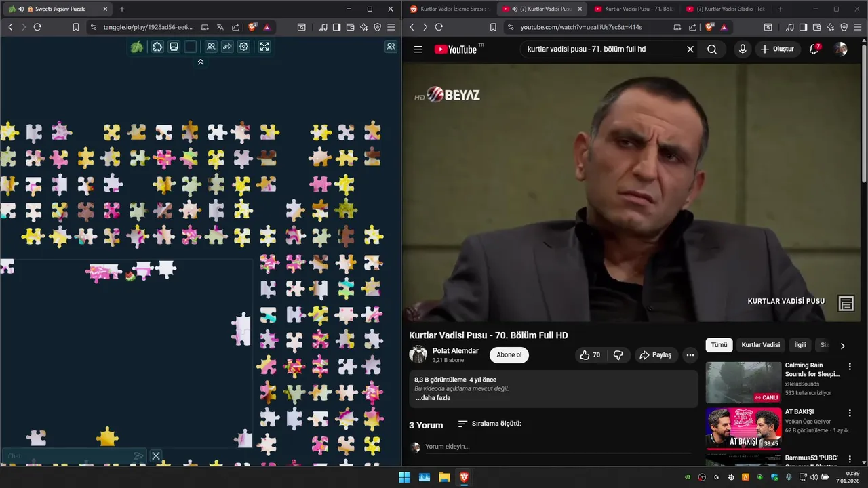Open YouTube notifications bell
868x488 pixels.
coord(814,49)
